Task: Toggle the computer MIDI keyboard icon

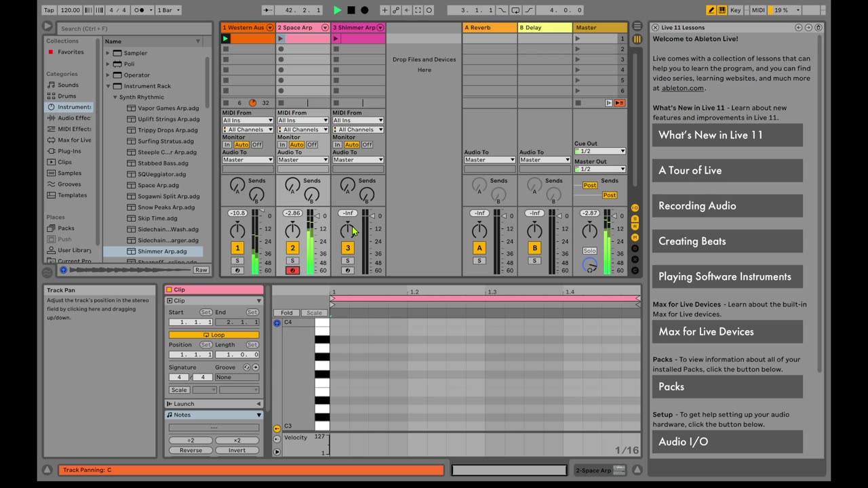Action: [x=722, y=10]
